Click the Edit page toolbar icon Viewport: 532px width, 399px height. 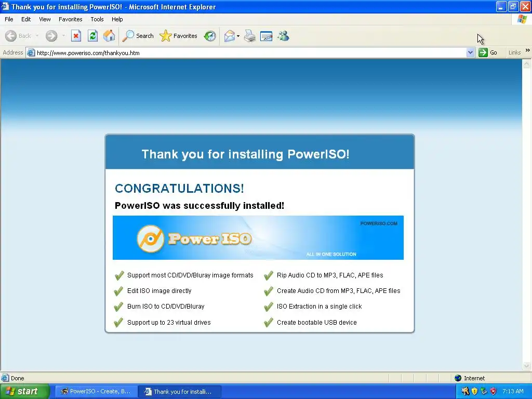point(267,36)
